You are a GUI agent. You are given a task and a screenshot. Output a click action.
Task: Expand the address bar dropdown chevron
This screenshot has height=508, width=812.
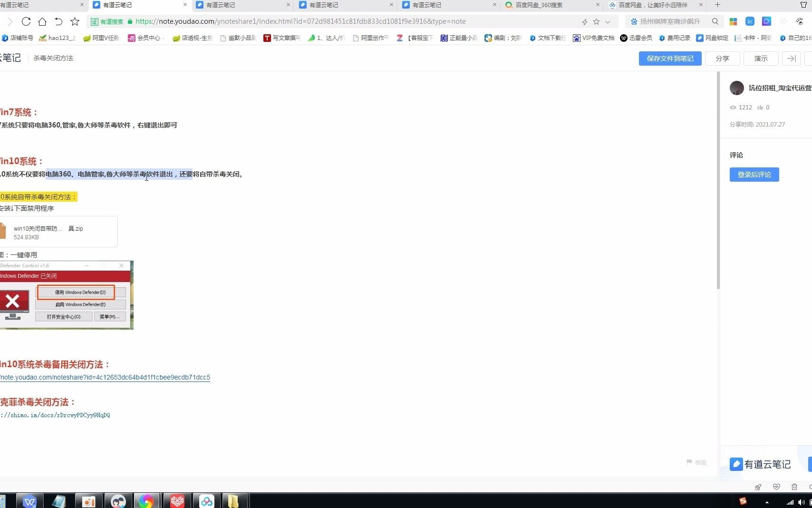(608, 22)
